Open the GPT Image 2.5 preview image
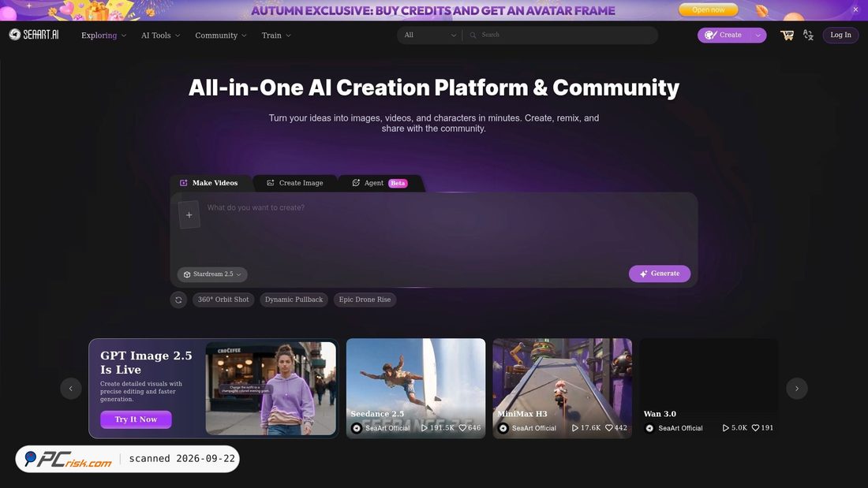The image size is (868, 488). point(271,389)
